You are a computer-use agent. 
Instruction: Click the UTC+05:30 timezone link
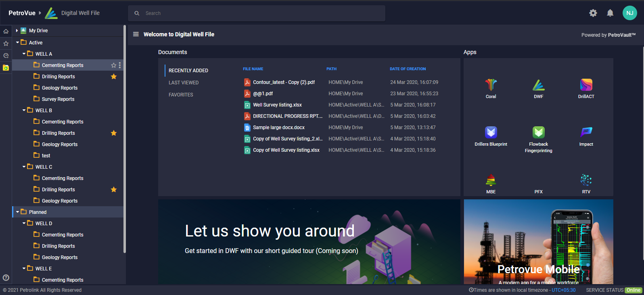point(563,290)
